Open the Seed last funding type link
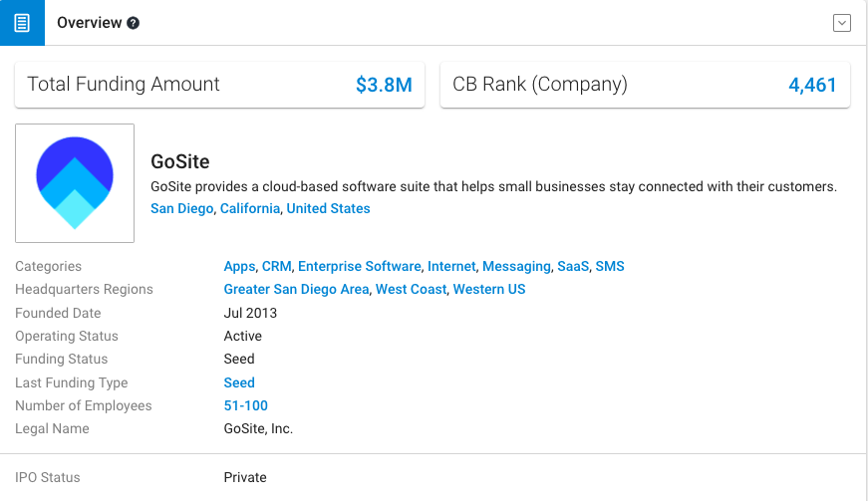Viewport: 868px width, 501px height. click(239, 382)
